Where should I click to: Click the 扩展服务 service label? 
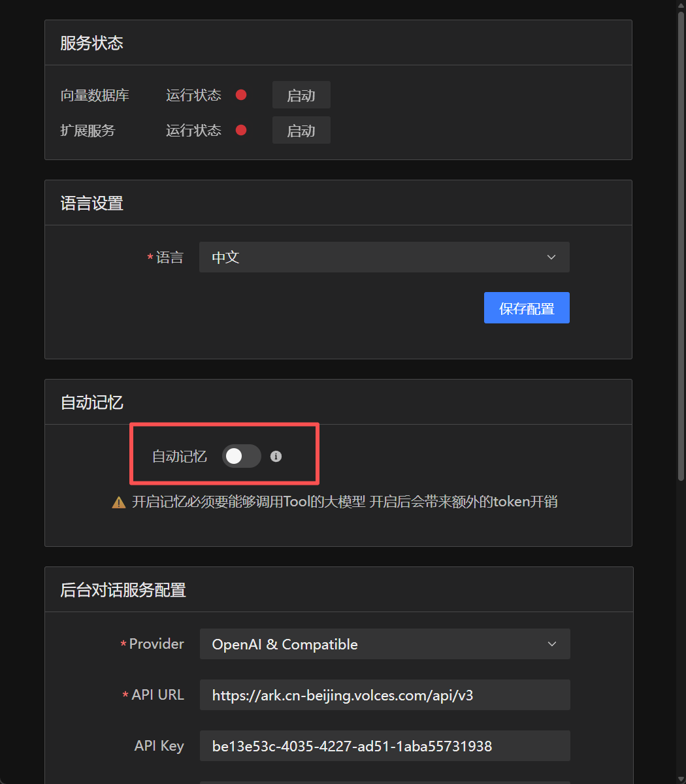click(88, 131)
